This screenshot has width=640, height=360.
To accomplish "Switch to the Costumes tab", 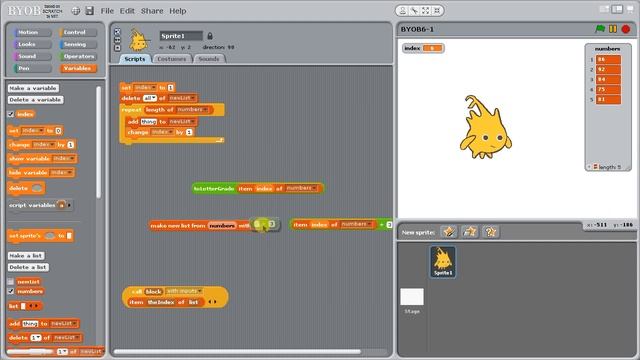I will click(x=171, y=59).
